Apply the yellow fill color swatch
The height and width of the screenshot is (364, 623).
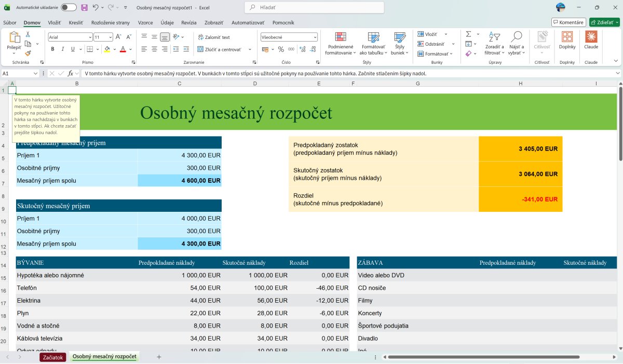coord(107,49)
